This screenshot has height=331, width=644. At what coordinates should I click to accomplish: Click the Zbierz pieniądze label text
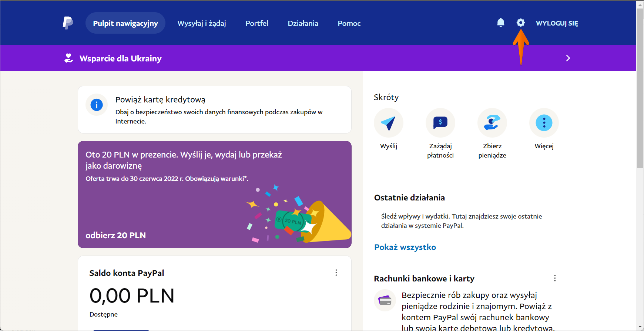[x=492, y=151]
